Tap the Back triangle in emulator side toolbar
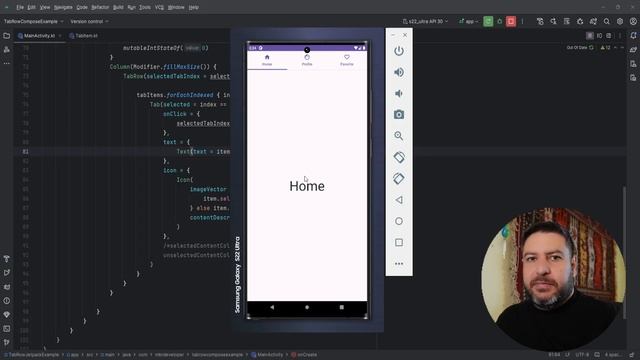Viewport: 640px width, 360px height. click(x=399, y=200)
